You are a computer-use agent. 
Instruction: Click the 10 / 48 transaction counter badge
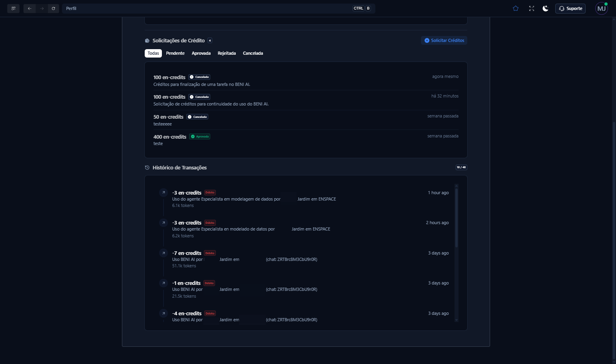[x=461, y=167]
